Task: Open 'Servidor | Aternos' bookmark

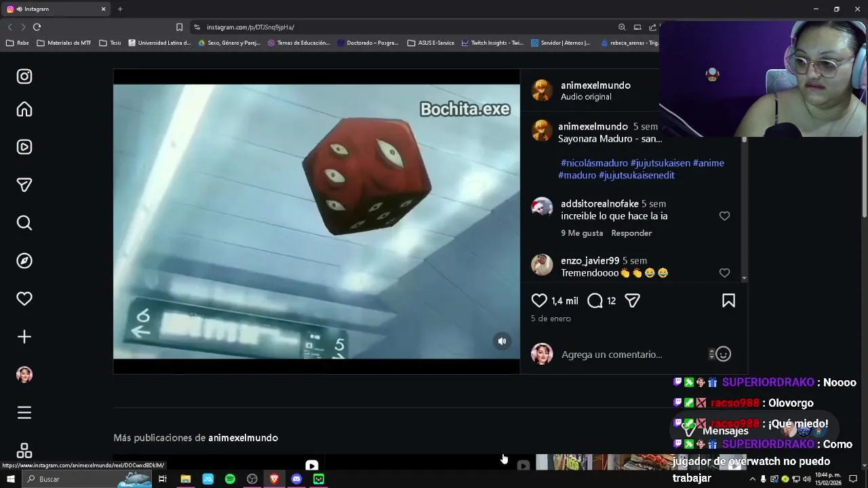Action: [x=560, y=43]
